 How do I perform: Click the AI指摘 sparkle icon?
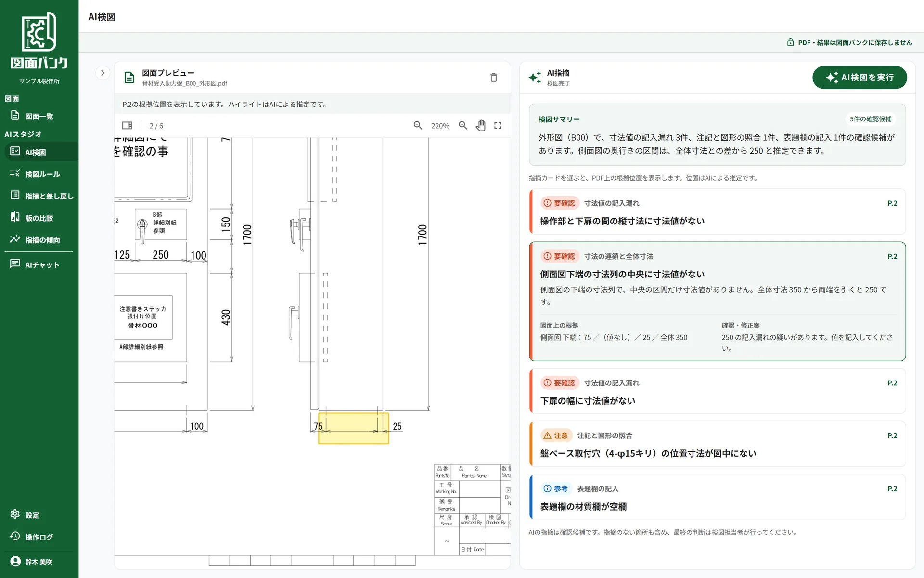click(x=535, y=78)
